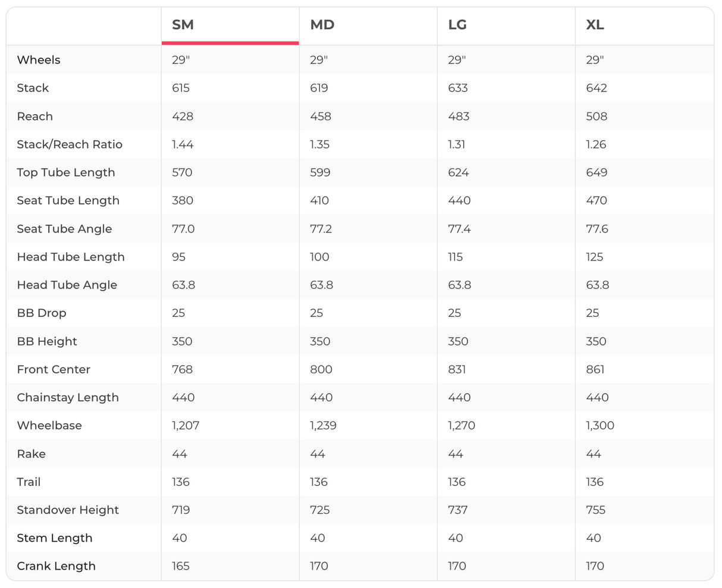Click the MD standover height value 725
722x588 pixels.
click(x=319, y=510)
